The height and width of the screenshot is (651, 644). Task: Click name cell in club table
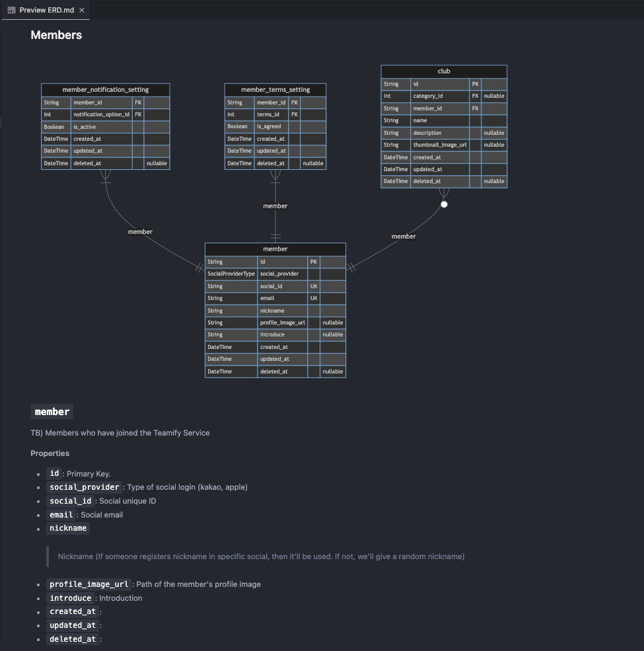click(440, 120)
